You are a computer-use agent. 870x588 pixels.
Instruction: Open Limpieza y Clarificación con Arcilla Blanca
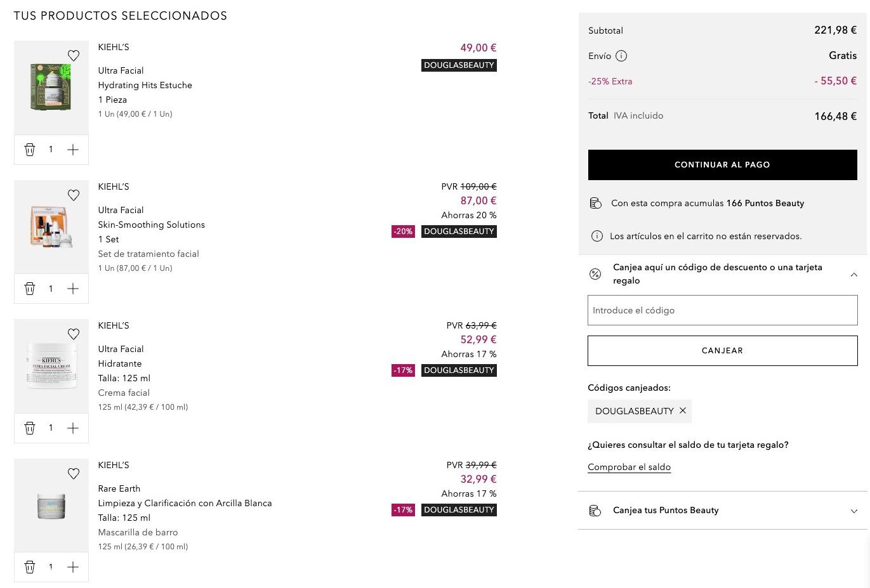point(185,503)
